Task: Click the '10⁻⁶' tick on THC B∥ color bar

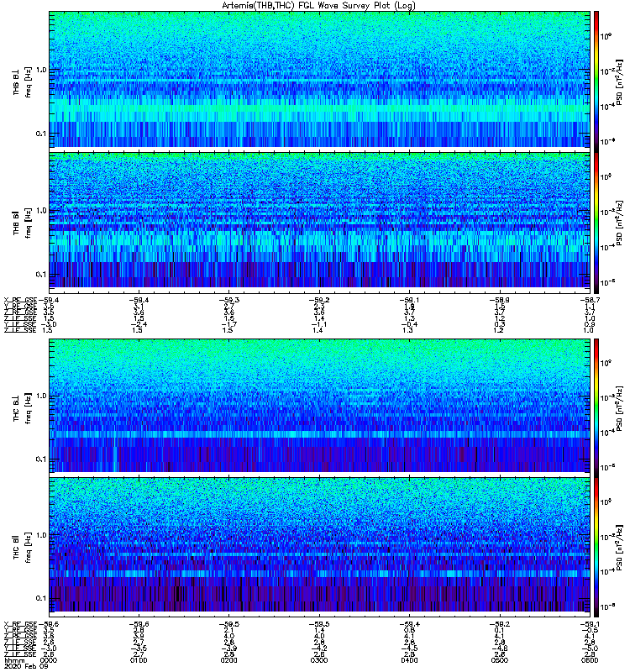Action: (607, 606)
